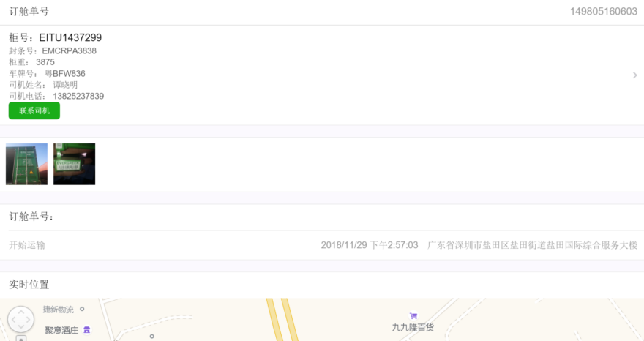Screen dimensions: 644x341
Task: Click the 聚意酒庄 purple shop icon
Action: pyautogui.click(x=86, y=330)
